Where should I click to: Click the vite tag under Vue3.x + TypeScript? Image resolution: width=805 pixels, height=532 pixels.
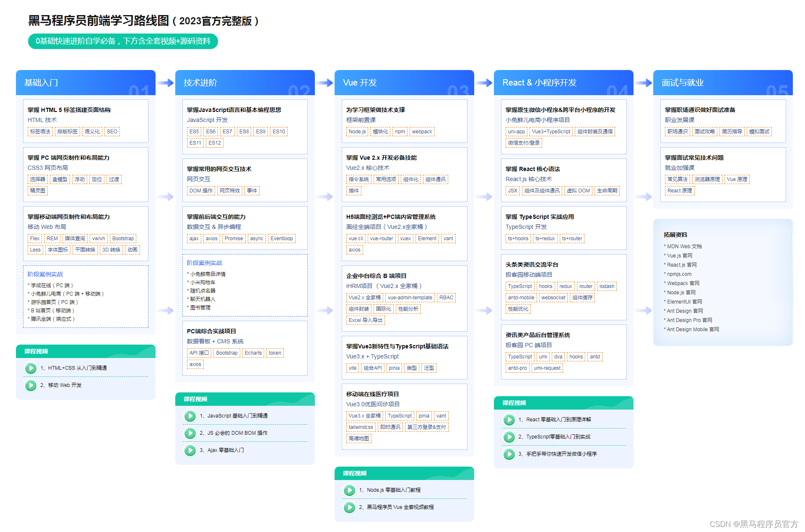click(x=353, y=368)
